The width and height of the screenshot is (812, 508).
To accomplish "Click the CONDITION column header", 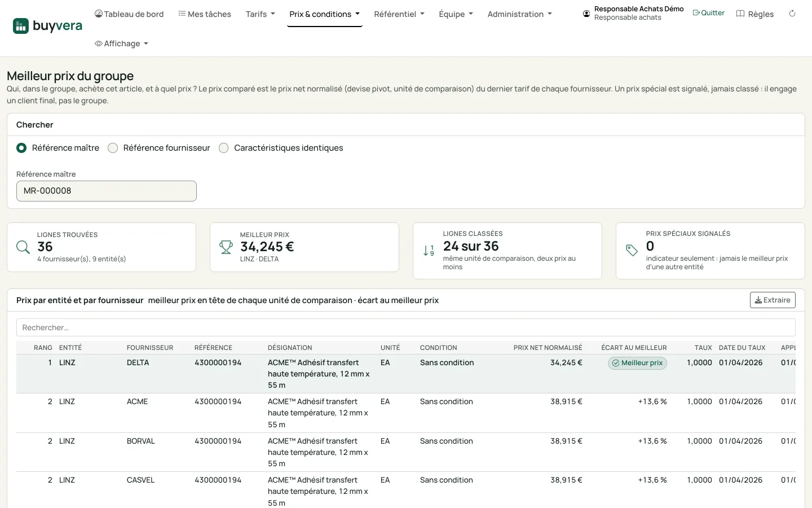I will click(x=439, y=348).
